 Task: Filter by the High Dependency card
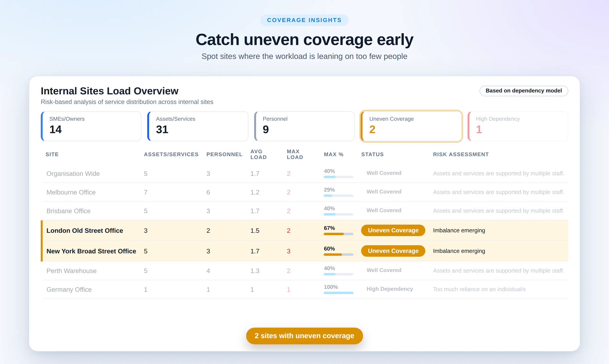click(x=518, y=126)
